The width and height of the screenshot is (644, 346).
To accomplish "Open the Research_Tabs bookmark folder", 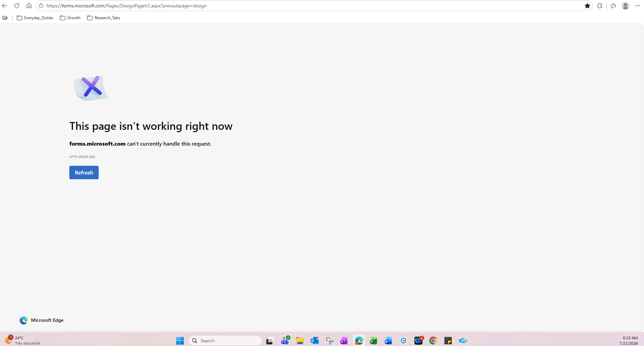I will (104, 18).
